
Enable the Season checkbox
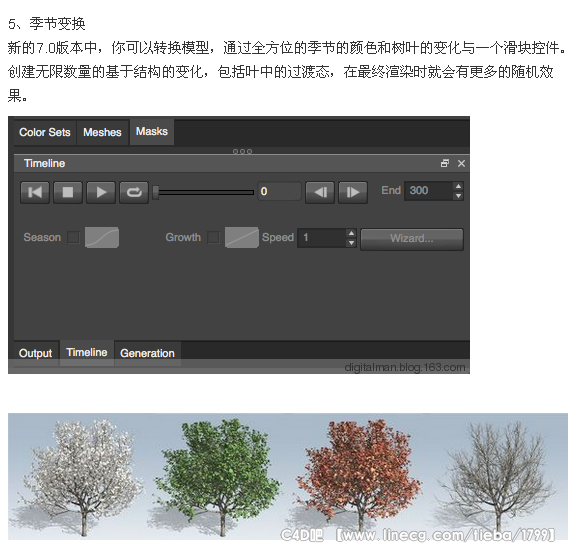pos(73,237)
